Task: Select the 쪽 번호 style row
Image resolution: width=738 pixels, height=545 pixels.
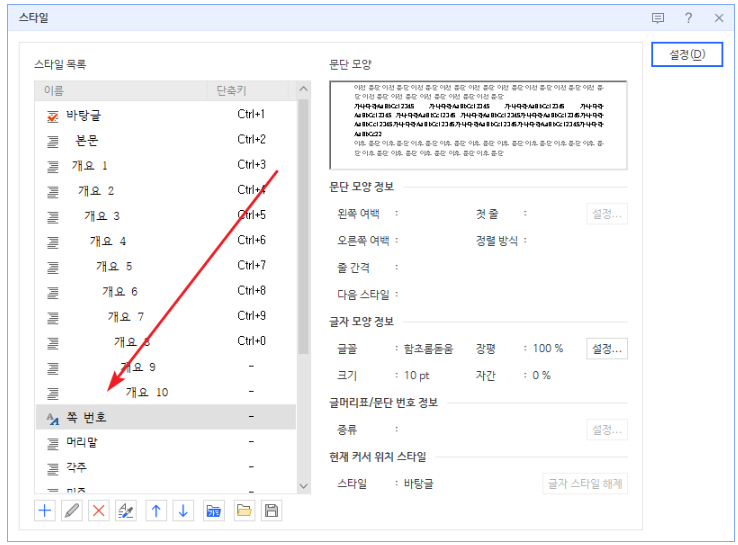Action: [x=166, y=417]
